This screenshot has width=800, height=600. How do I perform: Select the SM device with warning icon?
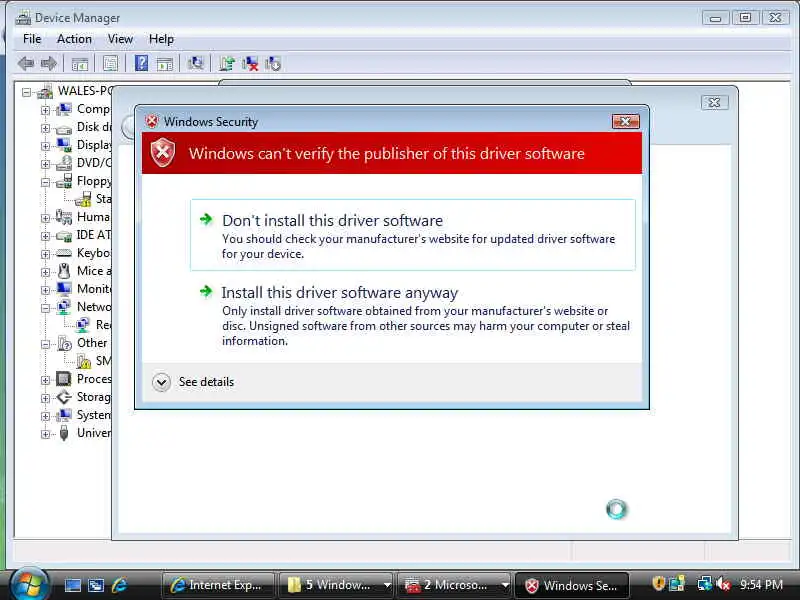[84, 361]
